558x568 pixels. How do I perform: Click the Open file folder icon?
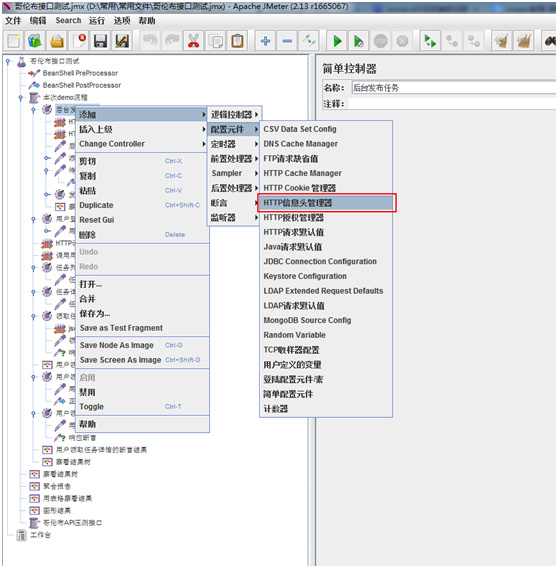57,41
